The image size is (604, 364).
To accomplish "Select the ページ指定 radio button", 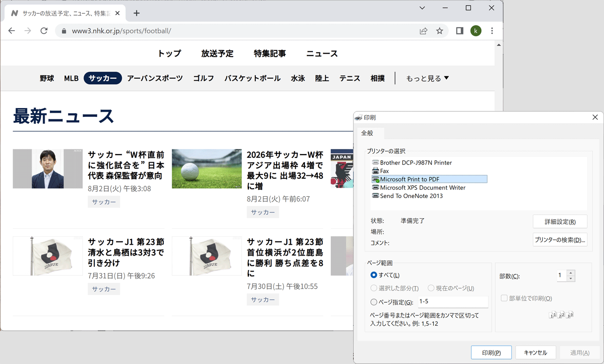I will click(x=374, y=302).
